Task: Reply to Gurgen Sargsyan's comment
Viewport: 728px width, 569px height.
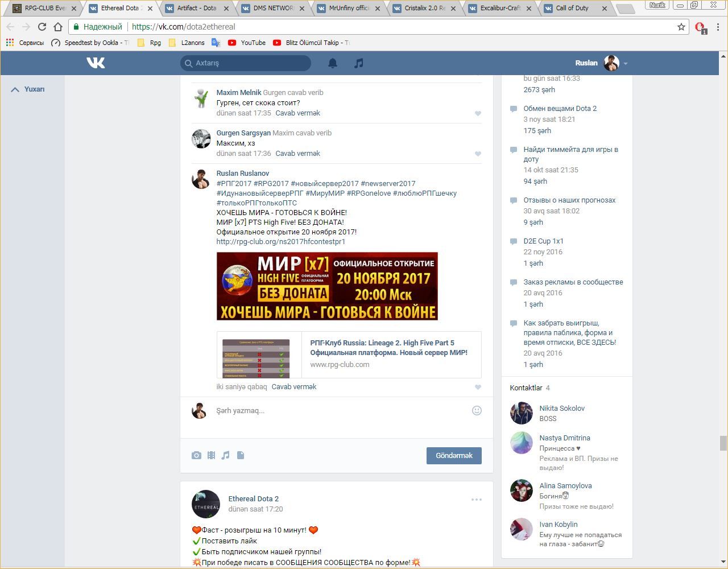Action: [x=297, y=154]
